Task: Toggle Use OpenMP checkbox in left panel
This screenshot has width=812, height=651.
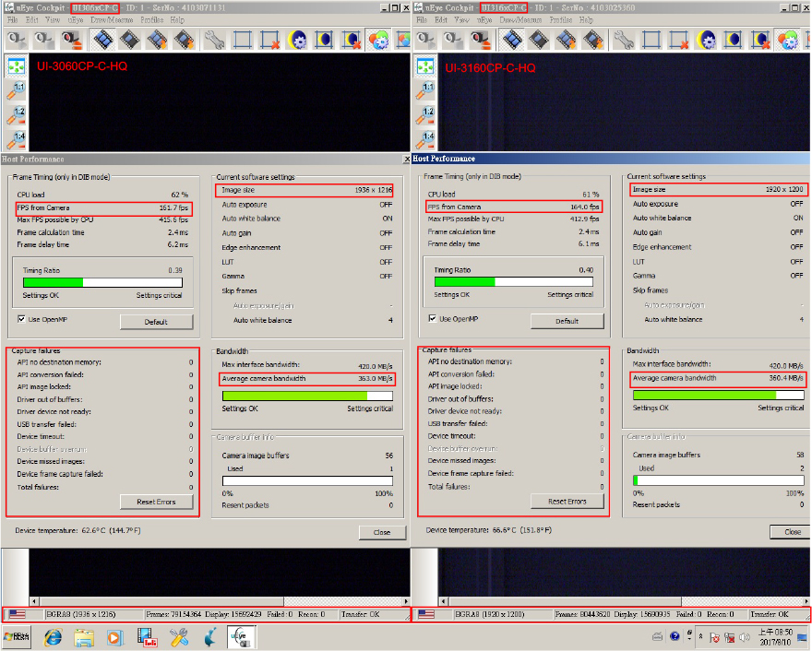Action: [22, 319]
